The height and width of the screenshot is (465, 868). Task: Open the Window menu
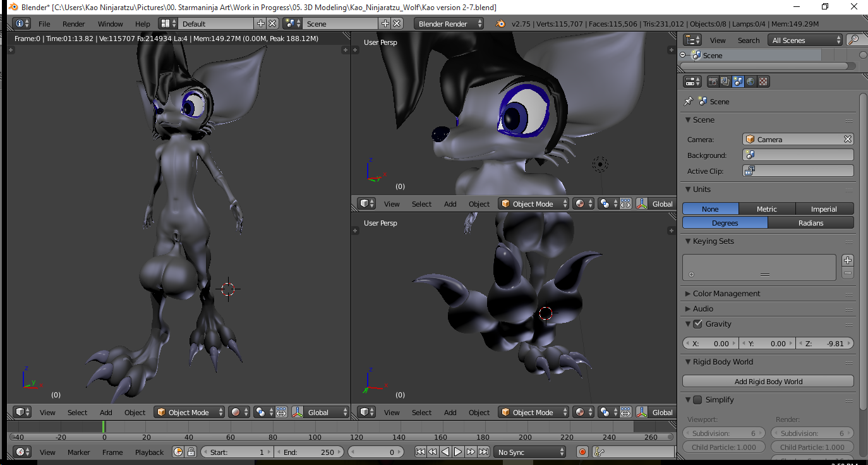click(x=111, y=24)
